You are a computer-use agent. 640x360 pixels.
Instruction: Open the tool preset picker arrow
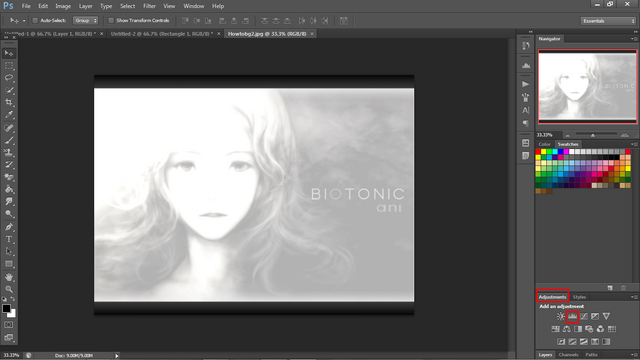click(x=24, y=20)
